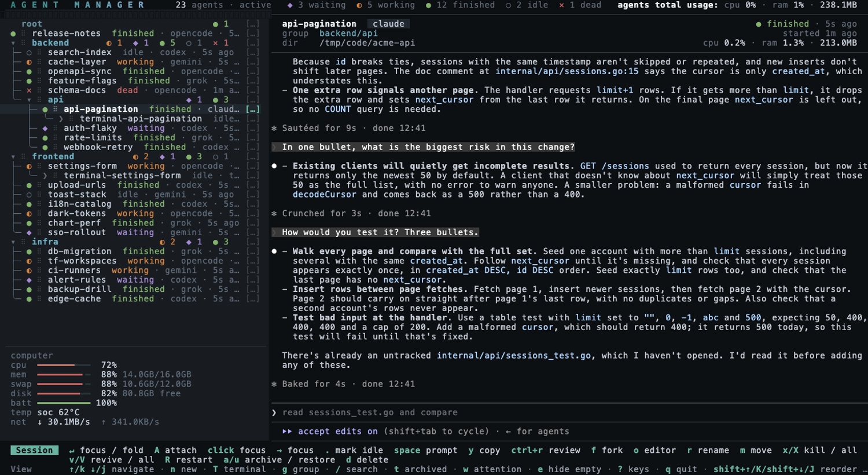Click the mem 88% usage bar
The width and height of the screenshot is (868, 475).
tap(64, 375)
